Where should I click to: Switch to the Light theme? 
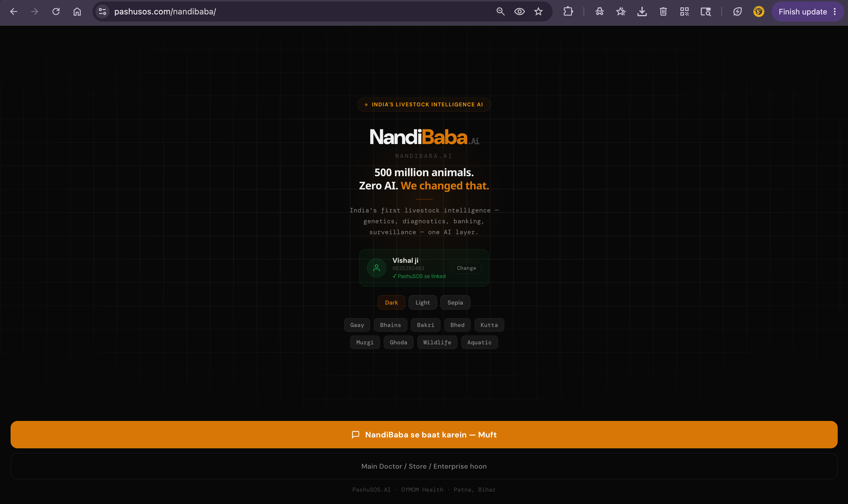(x=422, y=302)
